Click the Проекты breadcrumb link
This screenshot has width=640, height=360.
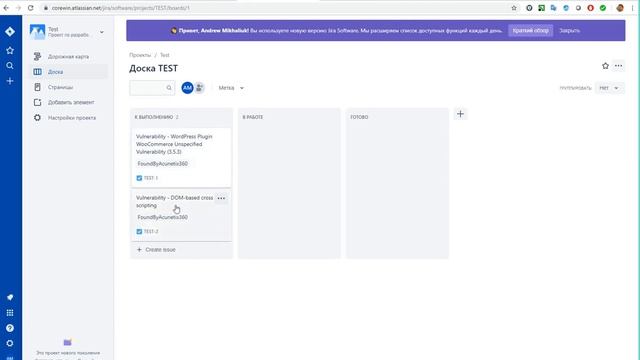[140, 55]
